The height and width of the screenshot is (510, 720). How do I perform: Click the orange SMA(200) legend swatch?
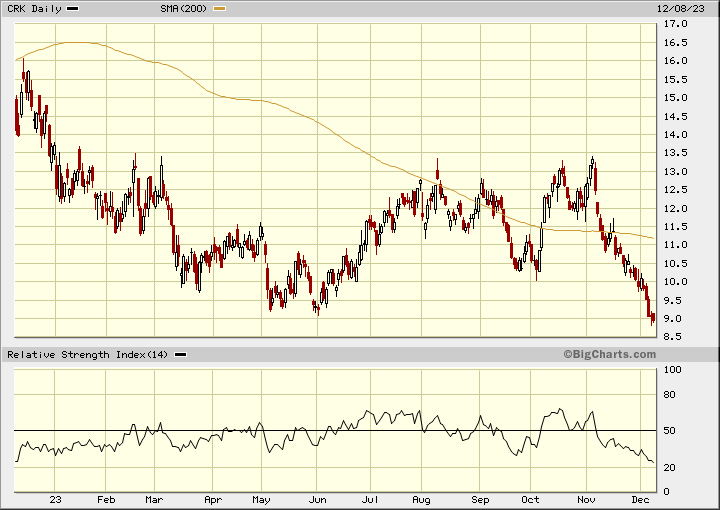click(220, 9)
